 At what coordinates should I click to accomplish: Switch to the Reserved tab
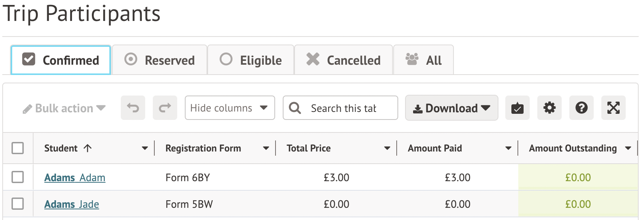pyautogui.click(x=160, y=60)
